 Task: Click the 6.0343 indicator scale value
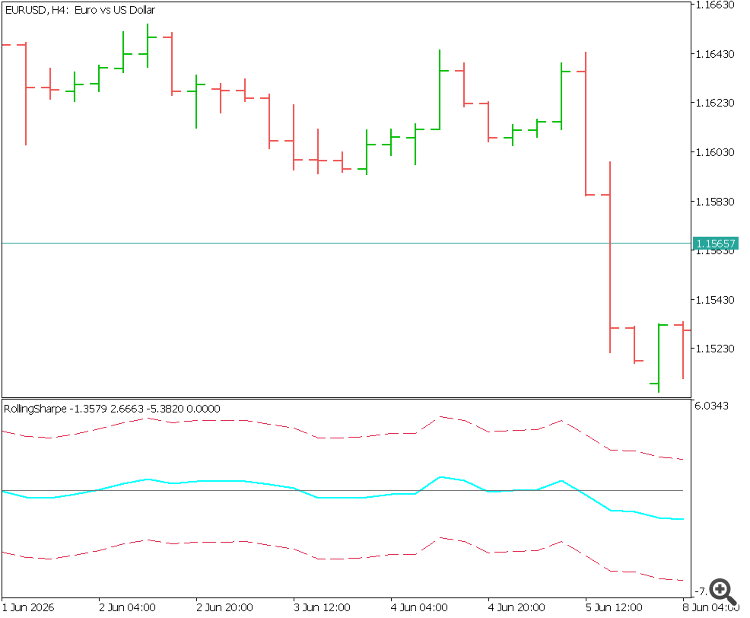coord(712,406)
